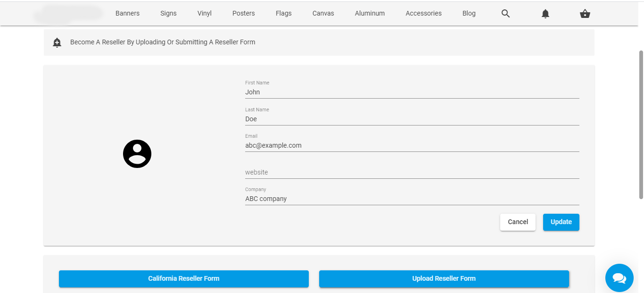Open the Flags category
Screen dimensions: 644x293
(284, 13)
